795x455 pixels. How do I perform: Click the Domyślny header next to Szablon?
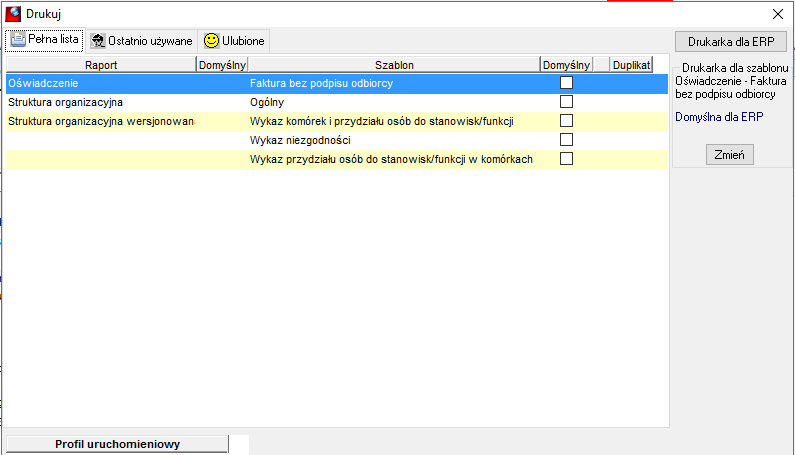(x=566, y=65)
